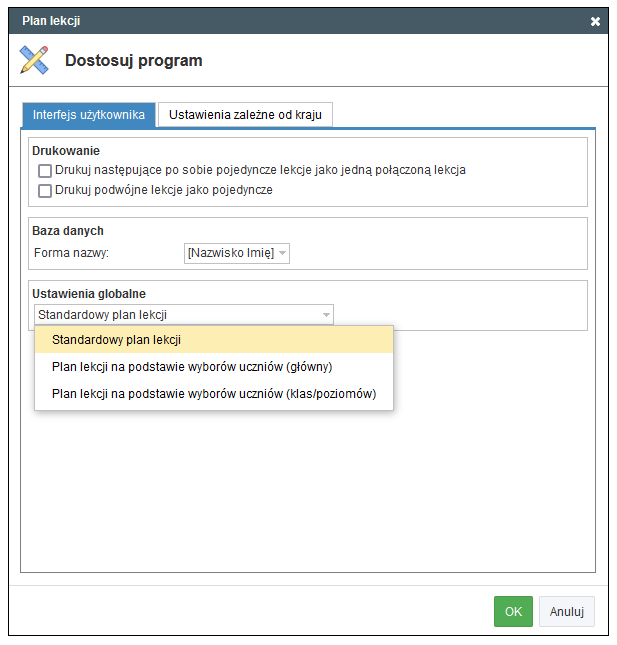
Task: Click the label text 'Drukuj podwójne lekcje jako pojedyncze'
Action: tap(164, 190)
